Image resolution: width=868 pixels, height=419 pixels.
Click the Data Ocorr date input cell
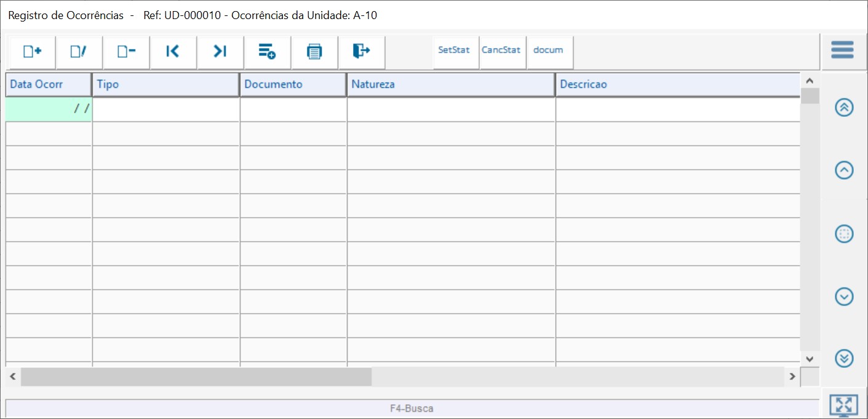(49, 110)
